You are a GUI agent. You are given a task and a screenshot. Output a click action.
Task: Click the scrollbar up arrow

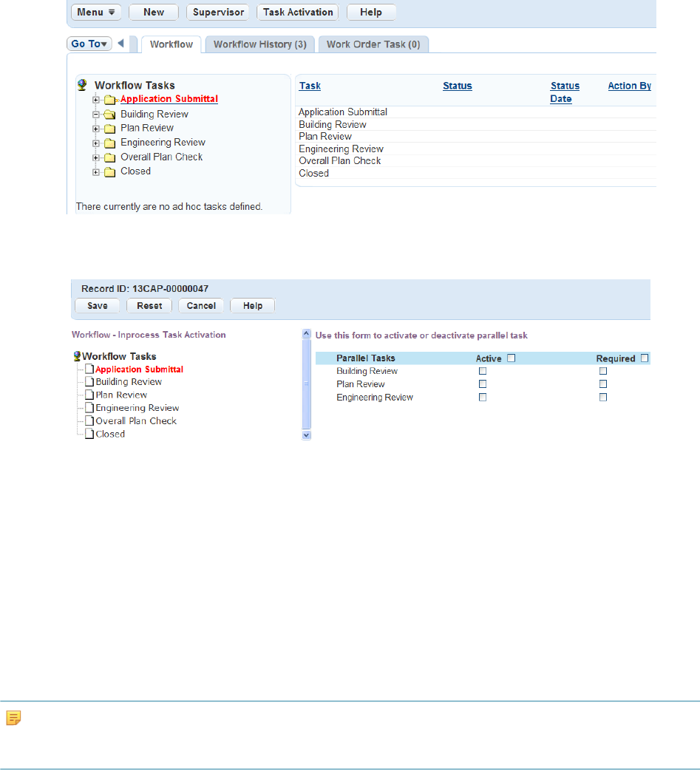tap(307, 334)
